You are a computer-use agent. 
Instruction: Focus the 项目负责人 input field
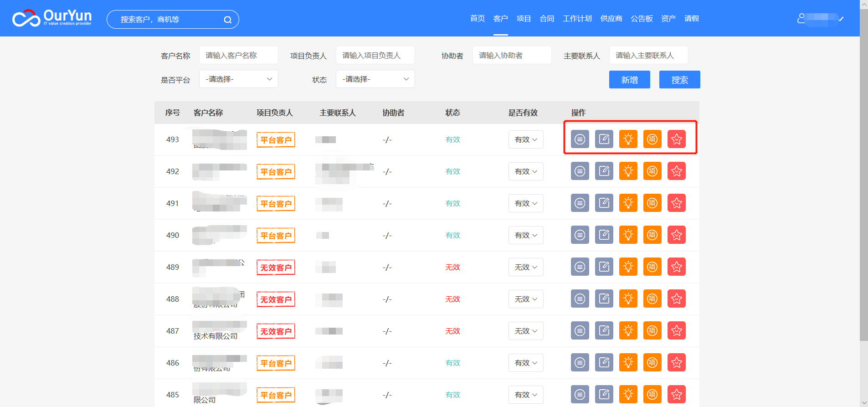coord(375,55)
